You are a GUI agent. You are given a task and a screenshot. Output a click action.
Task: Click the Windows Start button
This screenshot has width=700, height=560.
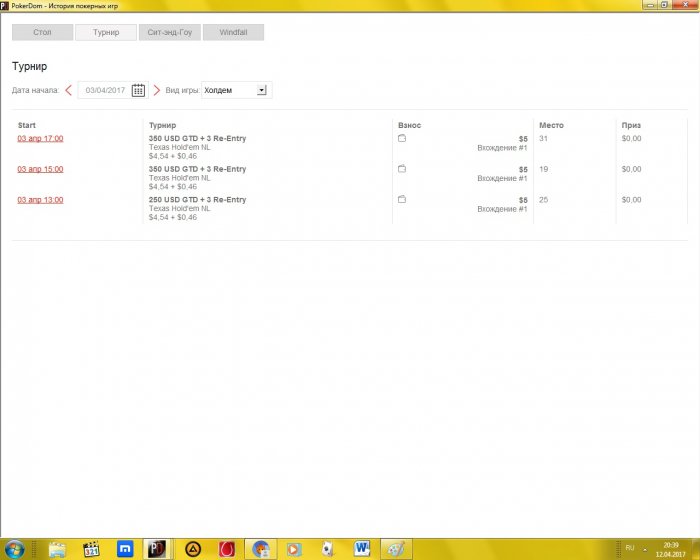tap(16, 548)
